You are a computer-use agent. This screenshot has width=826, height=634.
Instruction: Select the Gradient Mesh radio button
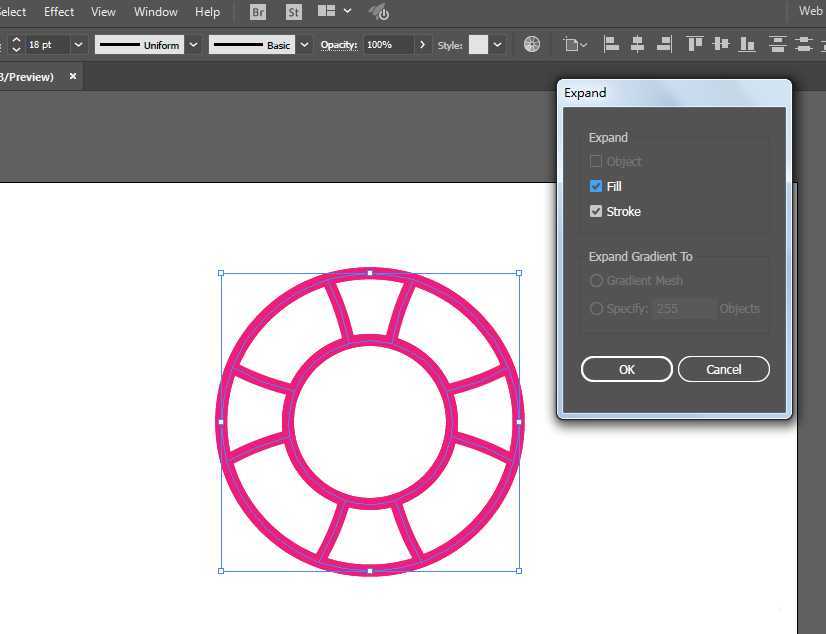[x=596, y=281]
